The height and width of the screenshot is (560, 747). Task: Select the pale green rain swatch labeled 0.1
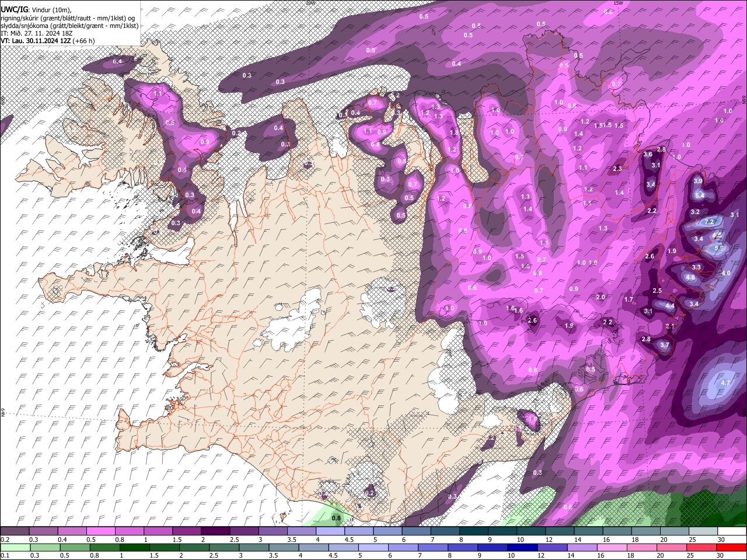pyautogui.click(x=15, y=547)
